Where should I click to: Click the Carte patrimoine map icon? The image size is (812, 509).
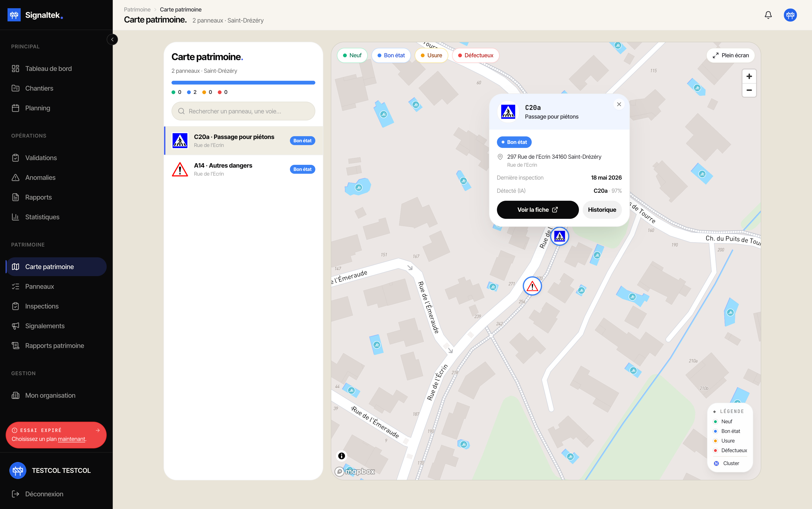click(x=16, y=267)
